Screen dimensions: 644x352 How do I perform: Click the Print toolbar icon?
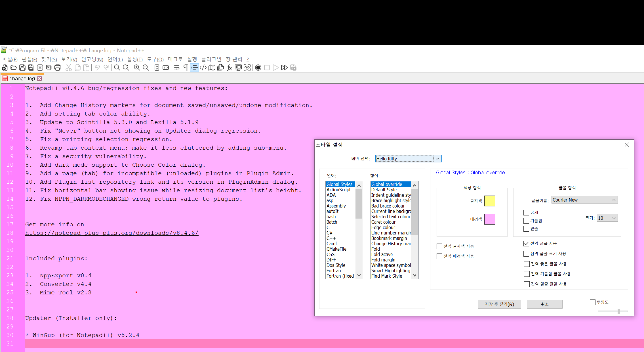[58, 68]
